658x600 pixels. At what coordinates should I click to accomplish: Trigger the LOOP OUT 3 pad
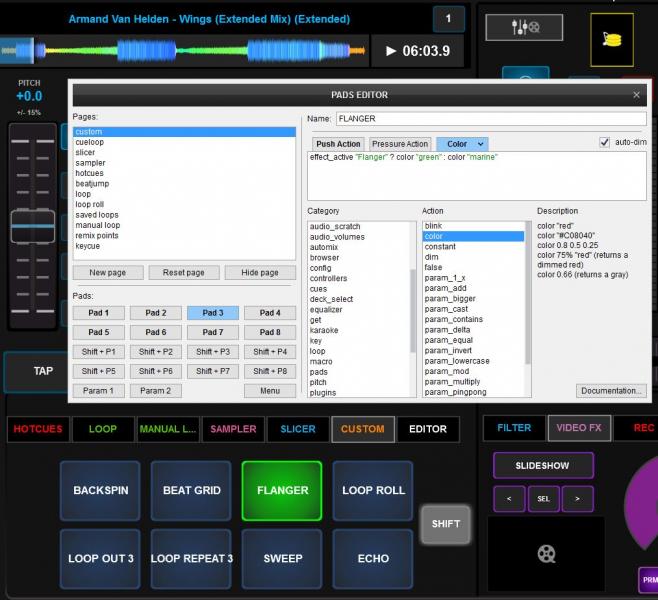click(x=100, y=559)
